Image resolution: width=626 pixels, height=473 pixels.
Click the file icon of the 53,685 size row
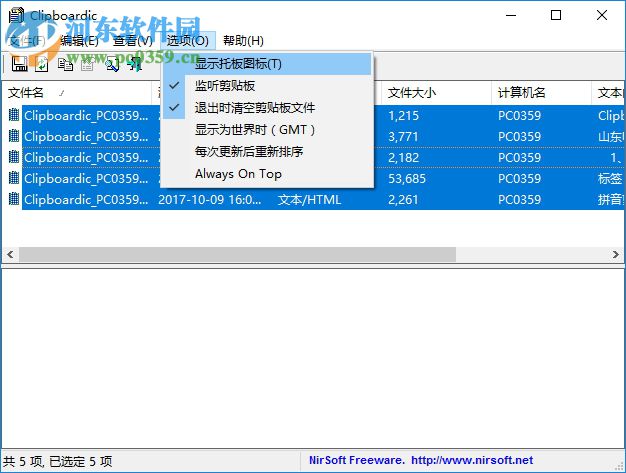pyautogui.click(x=14, y=178)
